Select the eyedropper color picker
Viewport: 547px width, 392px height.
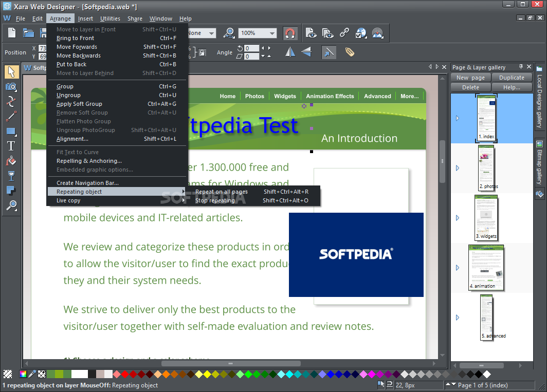(x=32, y=374)
